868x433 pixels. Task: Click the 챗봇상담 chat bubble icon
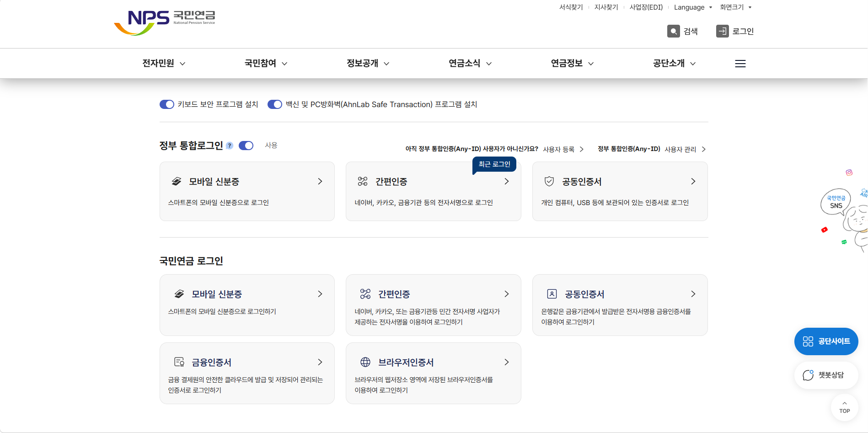(x=808, y=375)
